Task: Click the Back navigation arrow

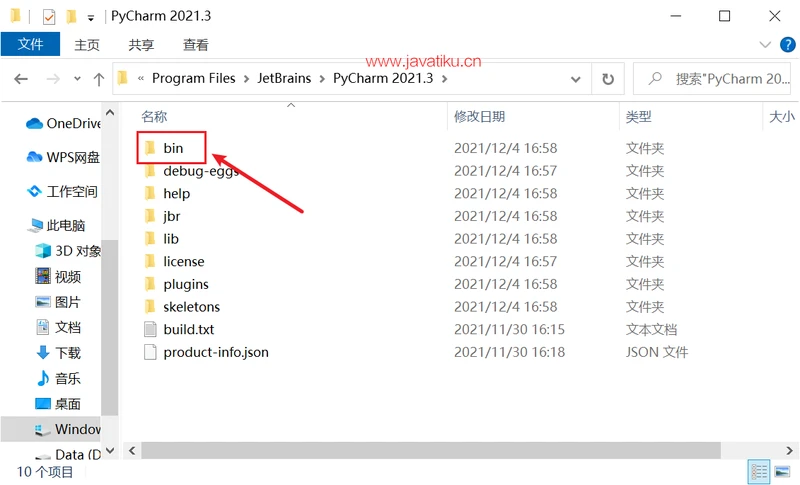Action: click(x=21, y=79)
